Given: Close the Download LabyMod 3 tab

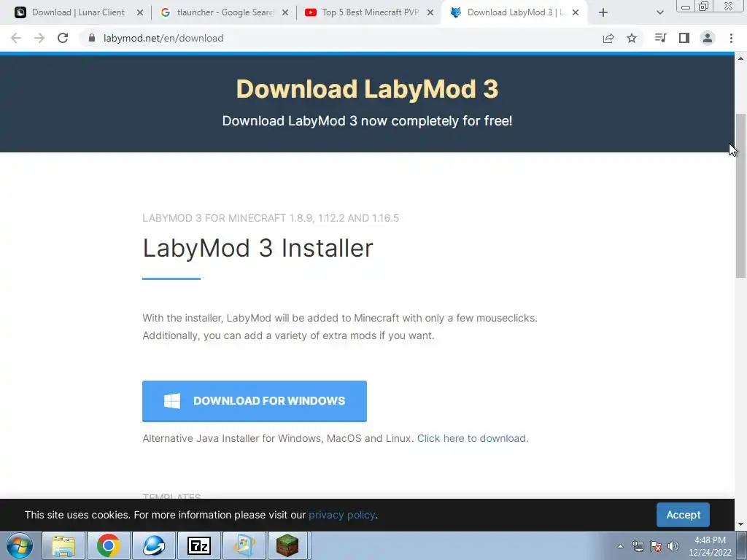Looking at the screenshot, I should tap(576, 12).
